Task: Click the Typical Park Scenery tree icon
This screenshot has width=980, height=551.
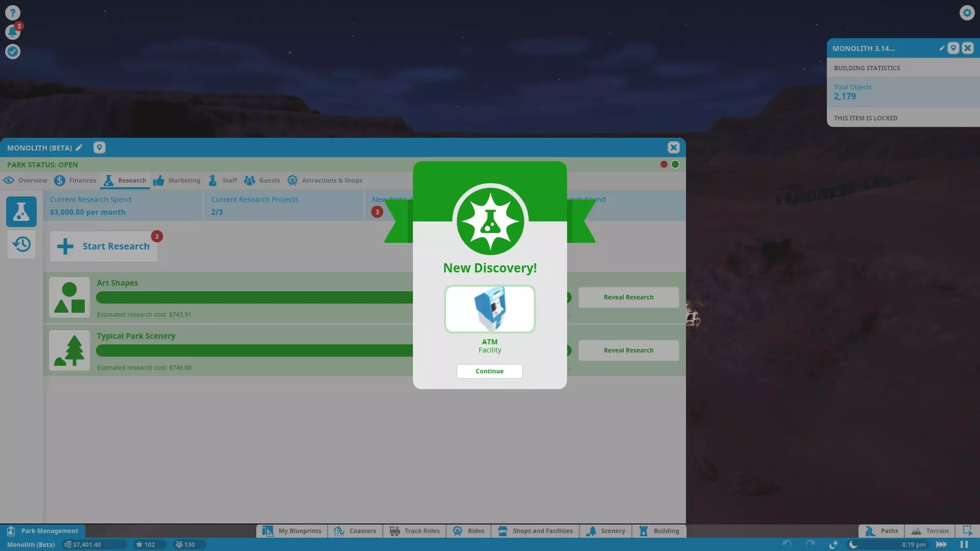Action: [69, 350]
